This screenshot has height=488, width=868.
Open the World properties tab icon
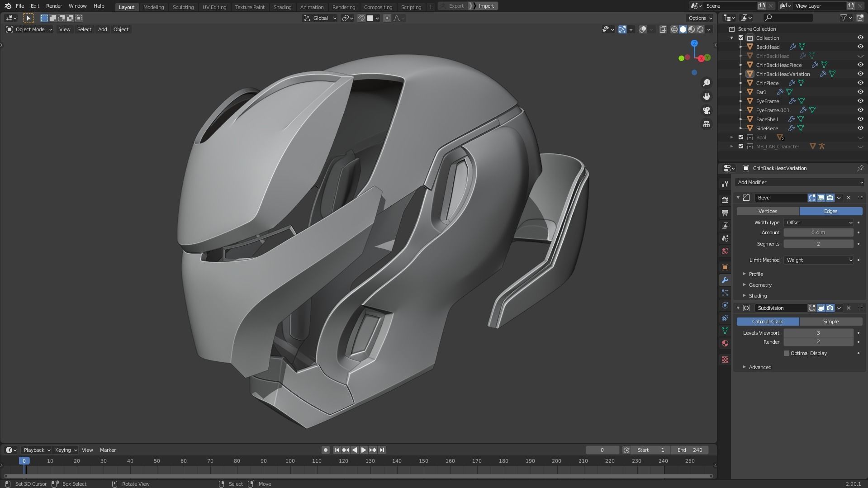click(725, 251)
